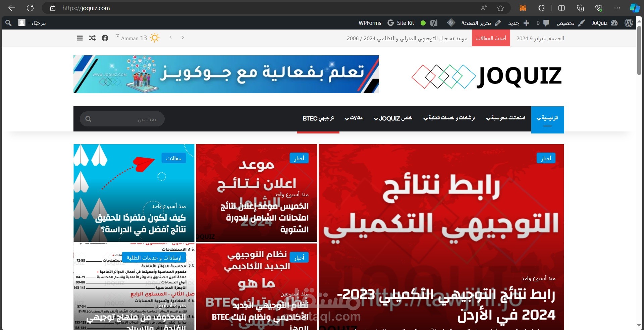Open the admin bar search magnifier
Image resolution: width=644 pixels, height=330 pixels.
8,23
